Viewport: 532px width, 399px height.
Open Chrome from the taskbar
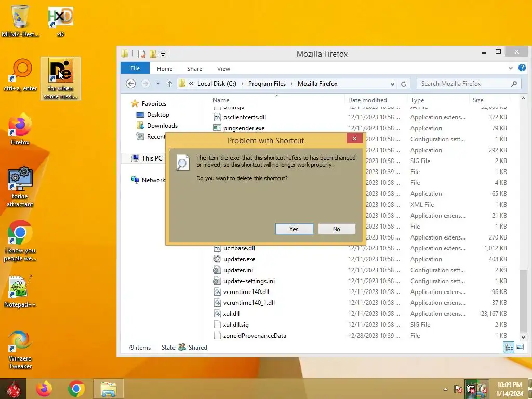point(76,389)
